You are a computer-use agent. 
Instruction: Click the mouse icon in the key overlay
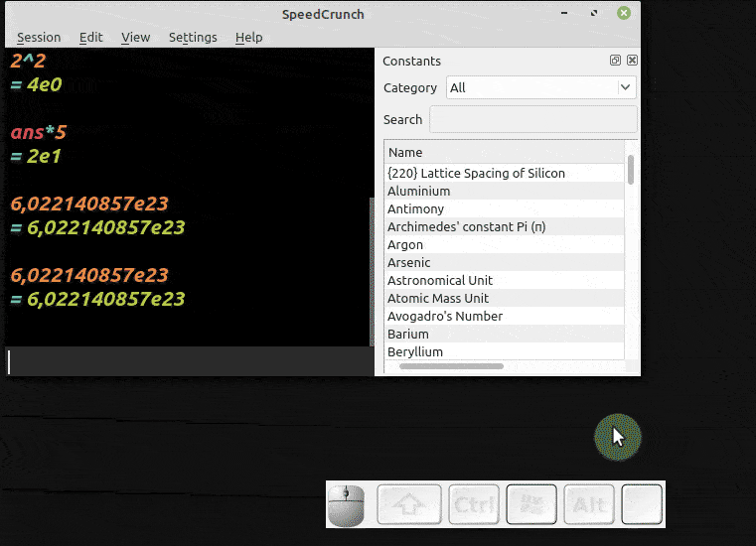coord(346,505)
